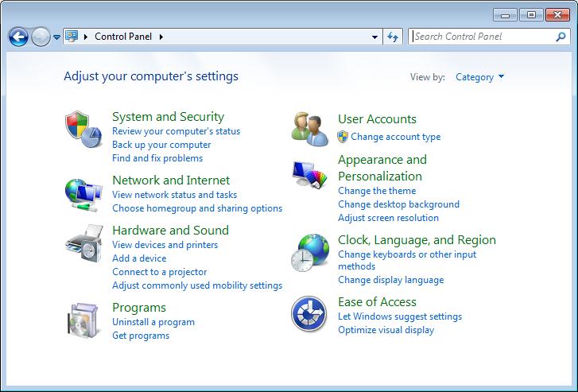Click Change the theme
This screenshot has width=578, height=392.
tap(377, 191)
